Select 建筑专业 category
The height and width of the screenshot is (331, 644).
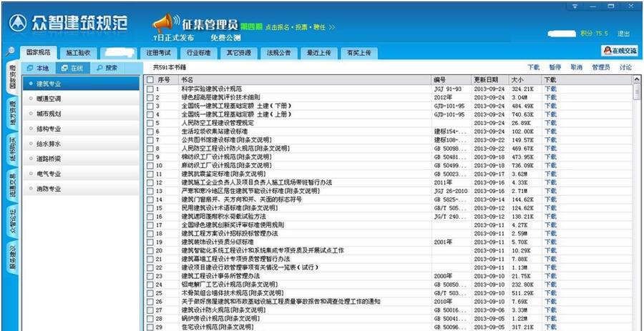pyautogui.click(x=81, y=84)
